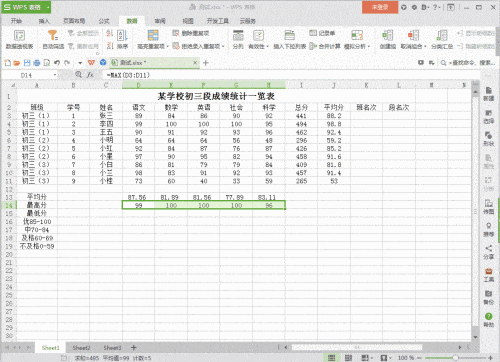Expand the 拒绝录入重复项 dropdown arrow
The height and width of the screenshot is (362, 500).
[223, 46]
